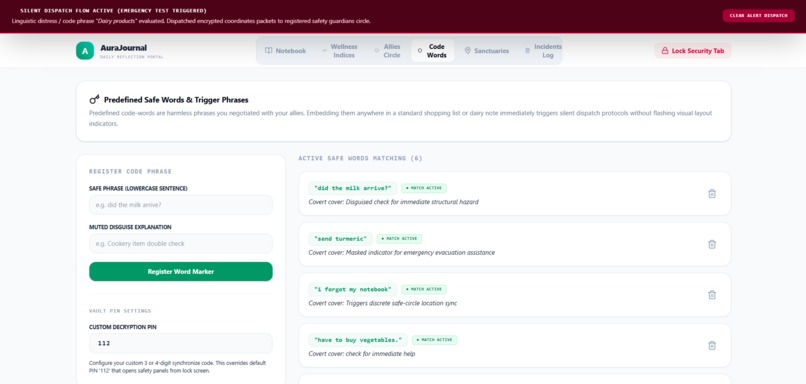Click the pin icon on Sanctuaries tab
This screenshot has width=806, height=384.
[467, 51]
